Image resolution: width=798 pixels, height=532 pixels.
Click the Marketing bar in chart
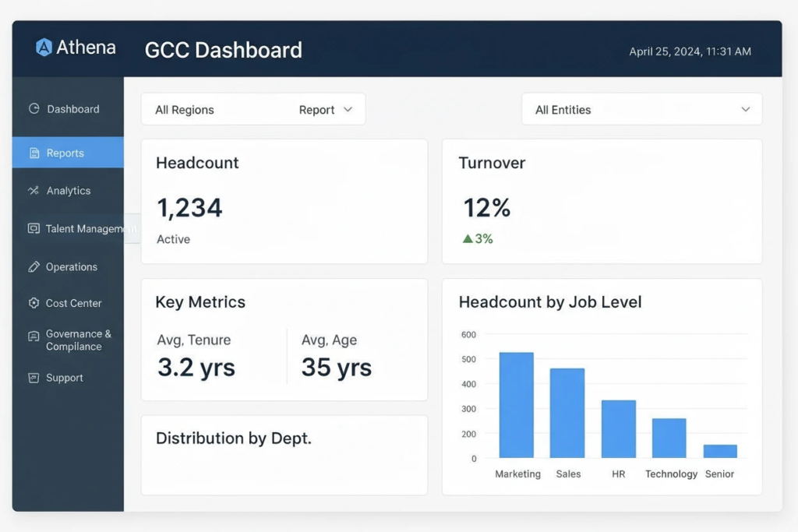point(516,405)
